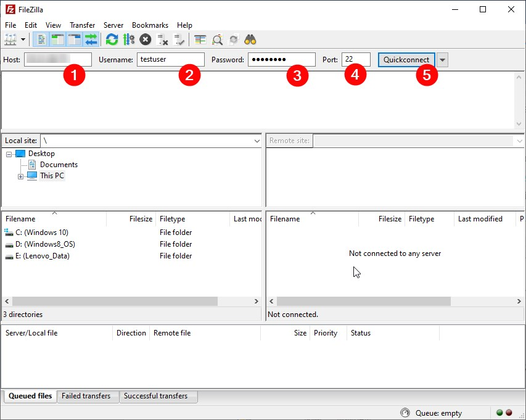The height and width of the screenshot is (420, 526).
Task: Toggle processing of the transfer queue
Action: [128, 40]
